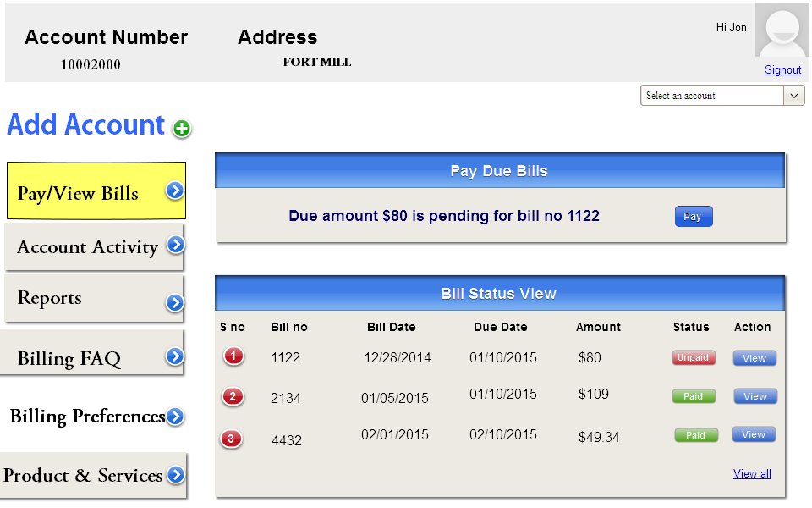This screenshot has width=812, height=508.
Task: Click the arrow icon beside Billing FAQ
Action: tap(175, 356)
